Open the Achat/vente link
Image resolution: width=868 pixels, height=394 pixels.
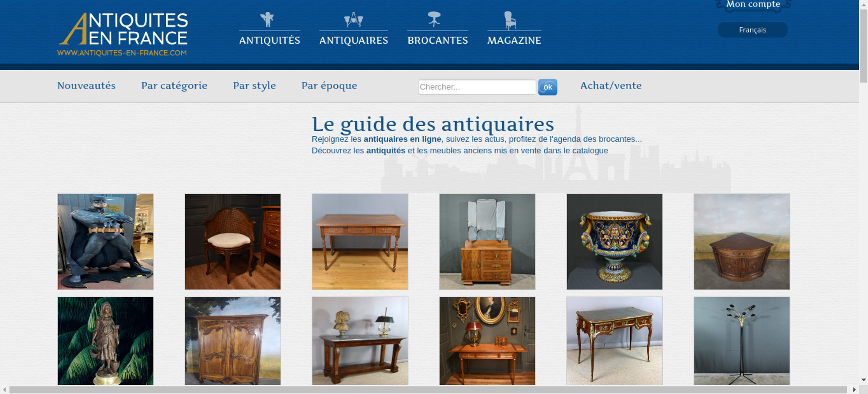pos(611,85)
